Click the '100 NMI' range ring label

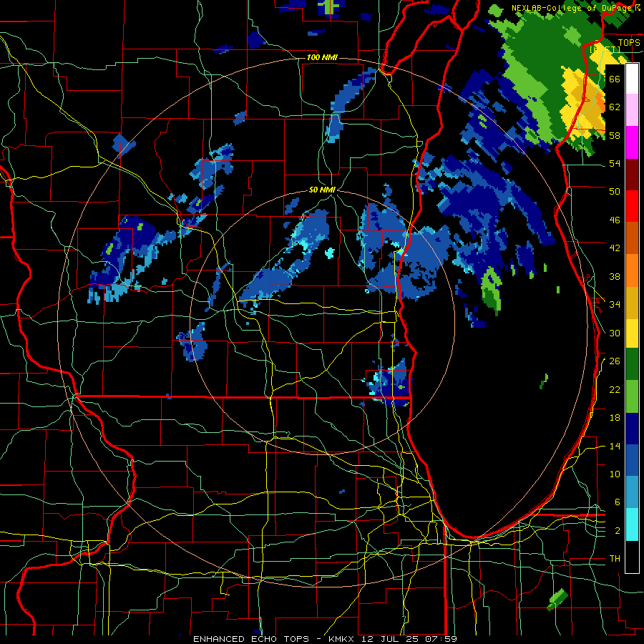pyautogui.click(x=322, y=57)
